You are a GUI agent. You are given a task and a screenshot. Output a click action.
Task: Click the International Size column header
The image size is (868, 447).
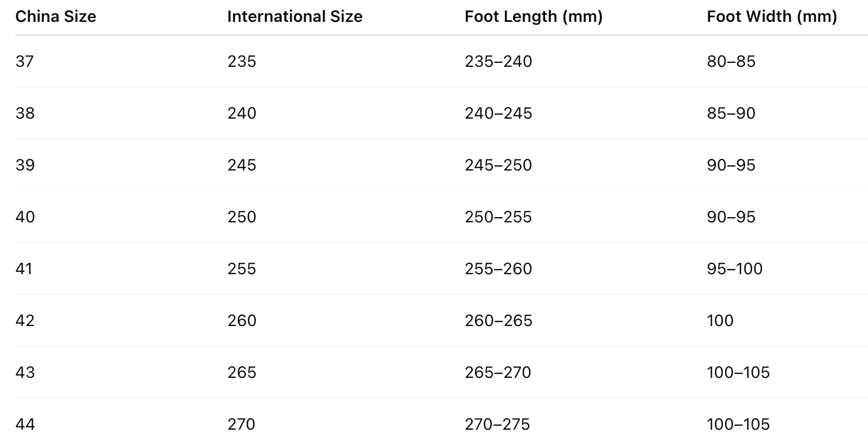[295, 17]
